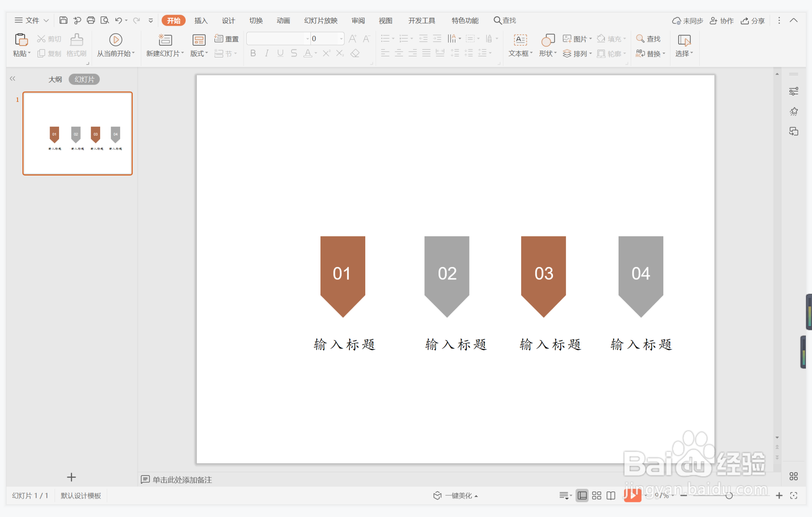Image resolution: width=812 pixels, height=517 pixels.
Task: Switch to the Outline (大纲) panel tab
Action: click(55, 79)
